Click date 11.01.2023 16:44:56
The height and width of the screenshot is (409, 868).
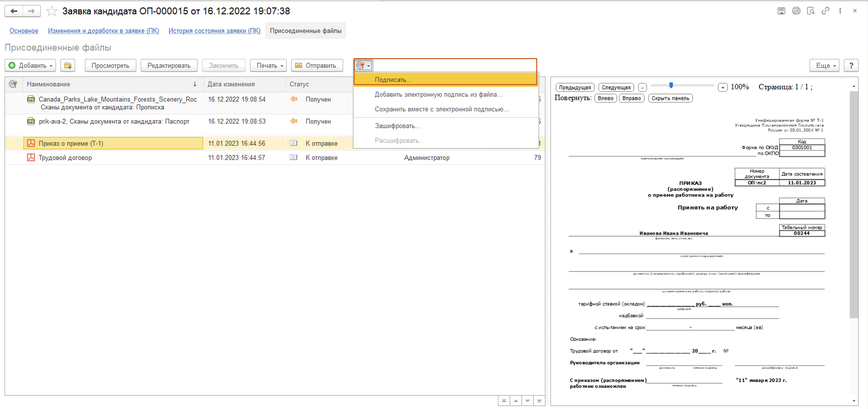[x=236, y=143]
